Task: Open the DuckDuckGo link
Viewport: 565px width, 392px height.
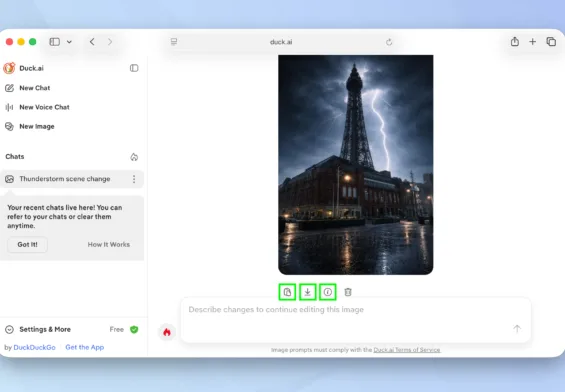Action: pyautogui.click(x=35, y=348)
